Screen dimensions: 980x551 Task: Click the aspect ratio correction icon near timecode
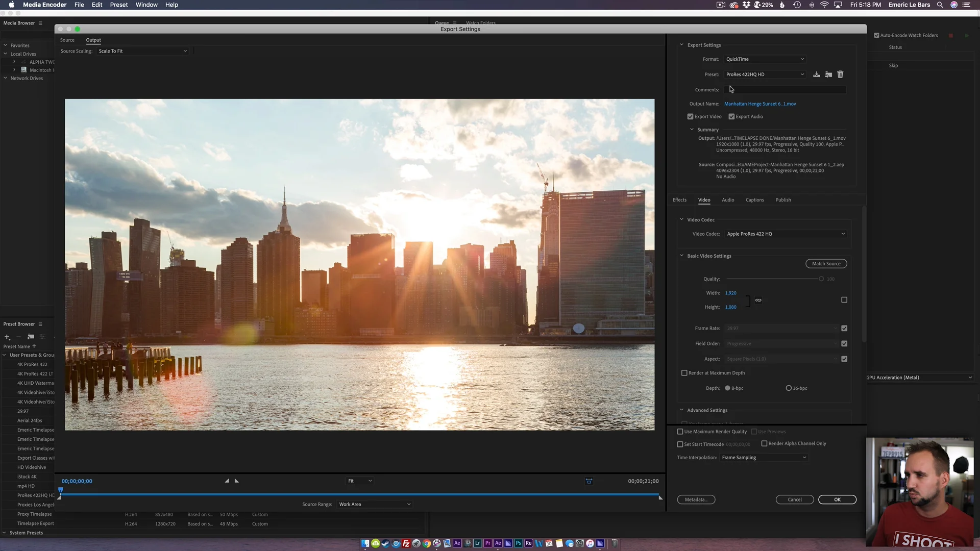coord(589,481)
